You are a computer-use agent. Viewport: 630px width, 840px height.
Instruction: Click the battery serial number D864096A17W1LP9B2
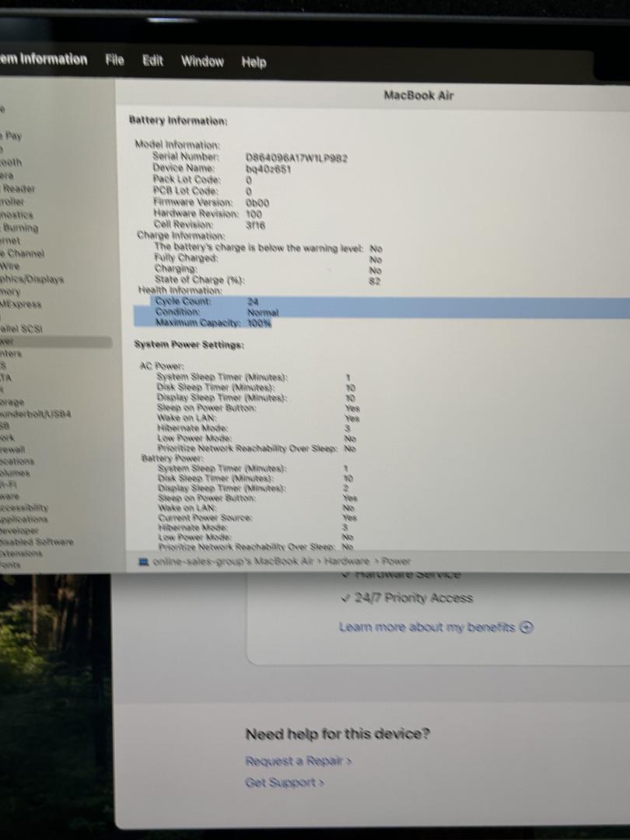pos(296,158)
